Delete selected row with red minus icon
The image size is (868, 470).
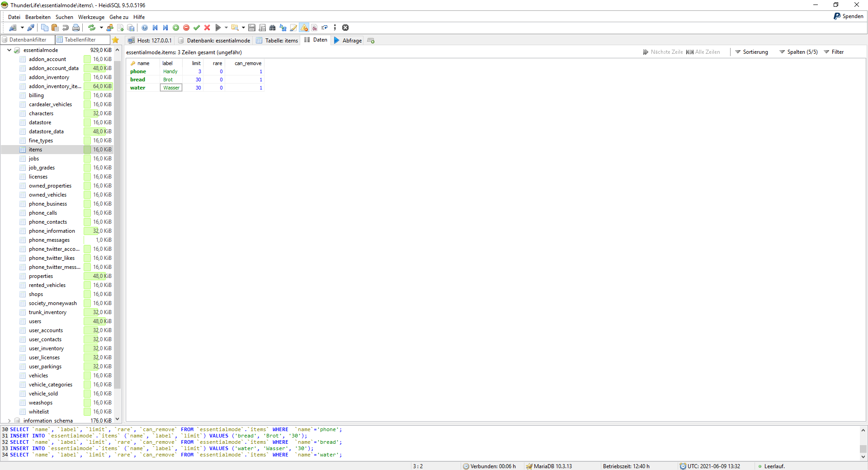point(186,28)
